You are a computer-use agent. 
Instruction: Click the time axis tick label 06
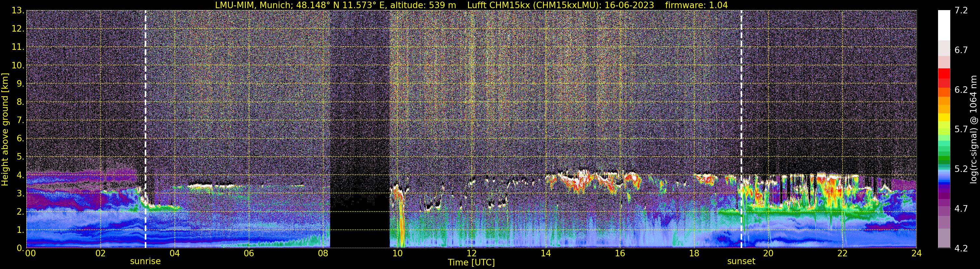[249, 254]
